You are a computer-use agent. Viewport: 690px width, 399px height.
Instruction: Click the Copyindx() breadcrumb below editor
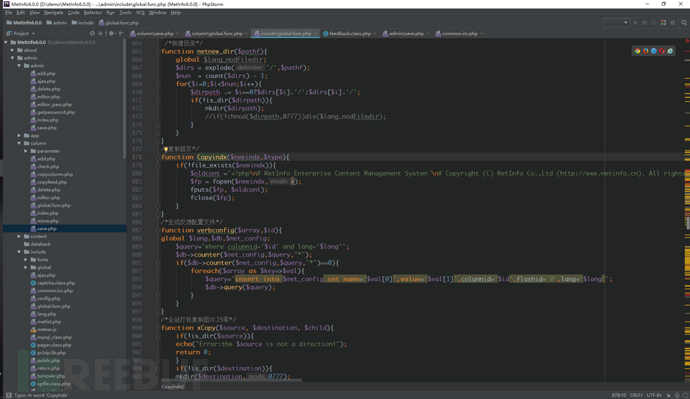[x=173, y=387]
